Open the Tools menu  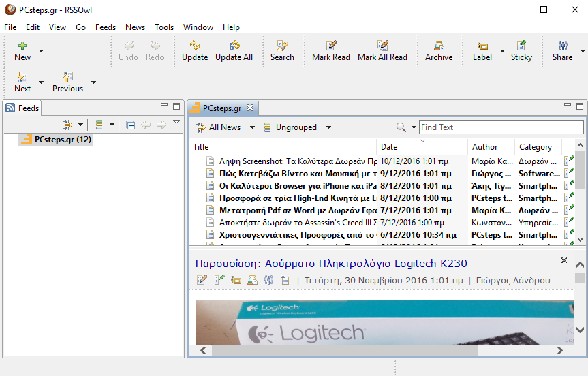(164, 27)
